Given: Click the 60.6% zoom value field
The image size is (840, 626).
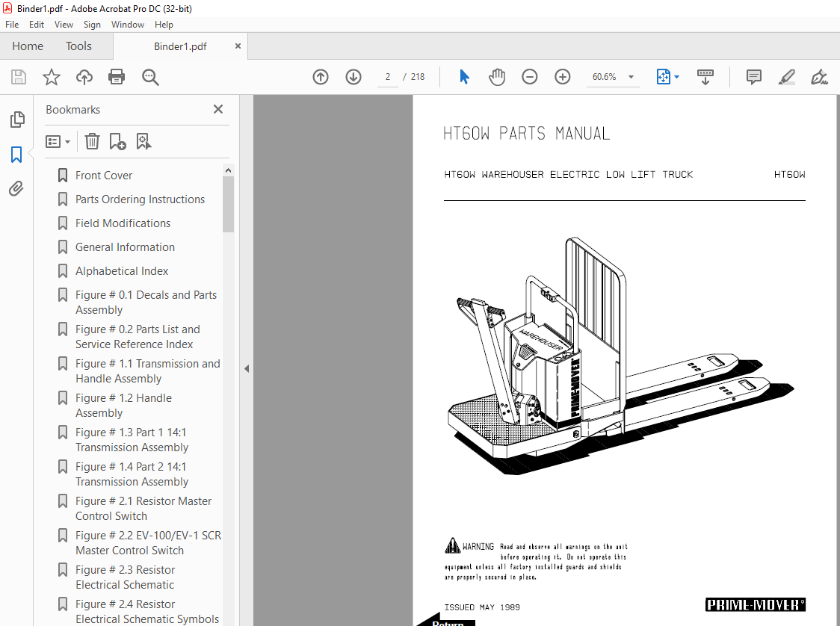Looking at the screenshot, I should click(x=605, y=77).
